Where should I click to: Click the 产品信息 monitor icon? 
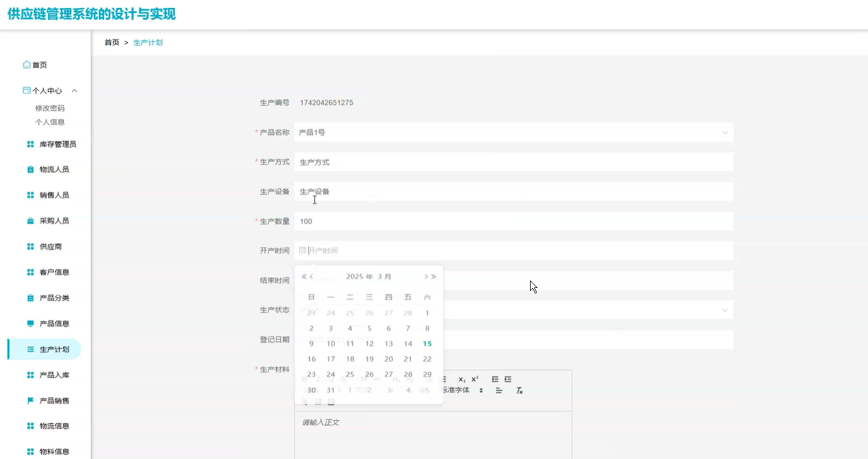tap(30, 324)
